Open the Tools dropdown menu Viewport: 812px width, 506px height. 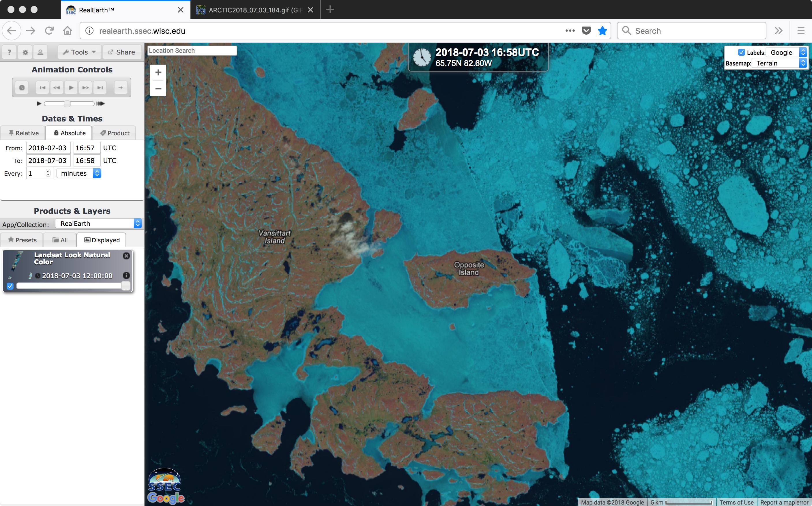80,52
